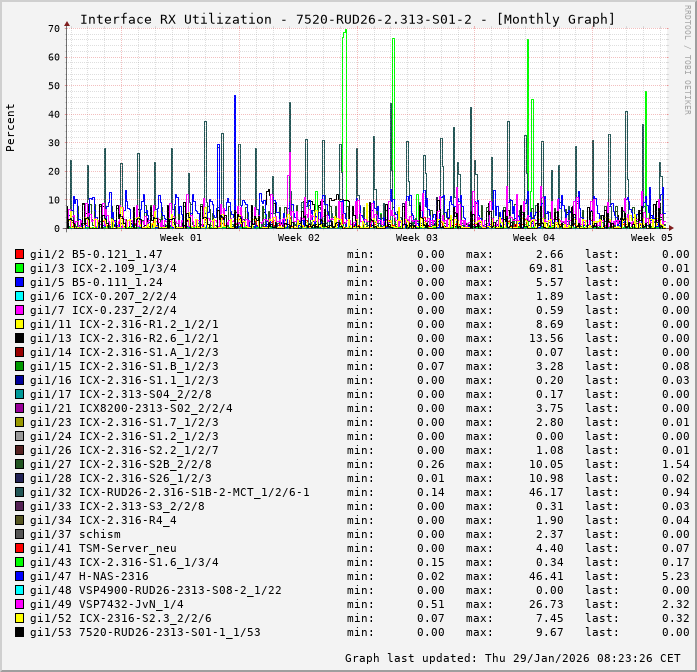
Task: Click the blue swatch next to gi1/47 H-NAS-2316
Action: [x=19, y=576]
